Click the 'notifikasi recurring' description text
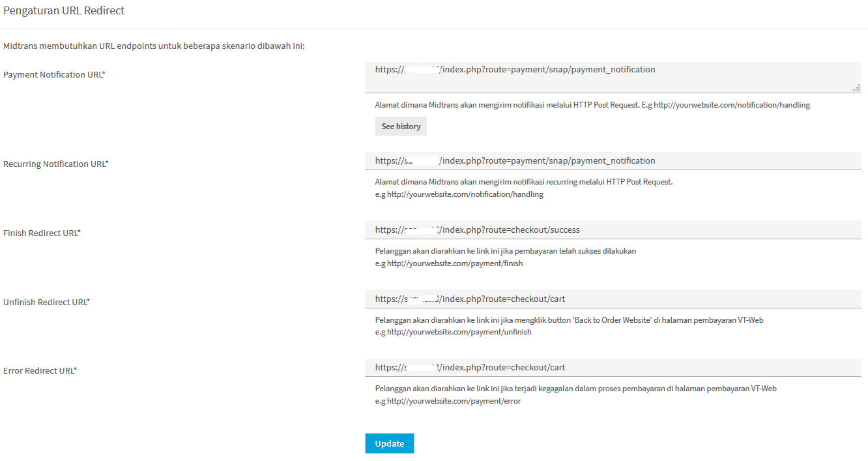Screen dimensions: 868x461 click(x=523, y=182)
